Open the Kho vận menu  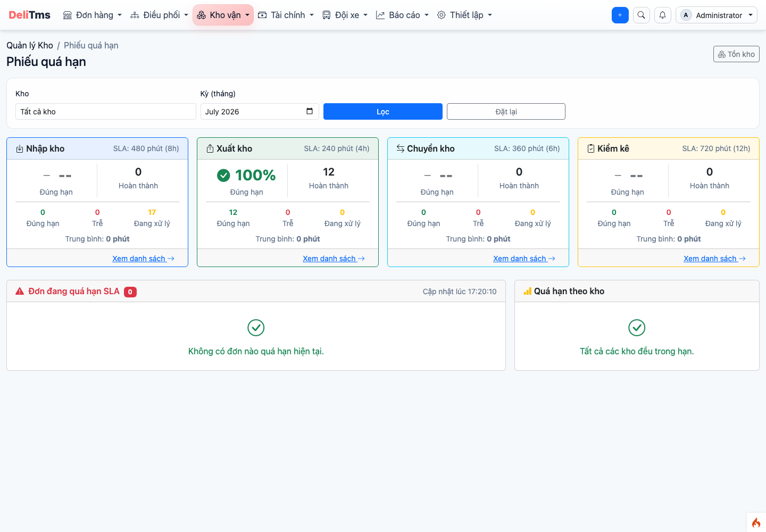223,15
